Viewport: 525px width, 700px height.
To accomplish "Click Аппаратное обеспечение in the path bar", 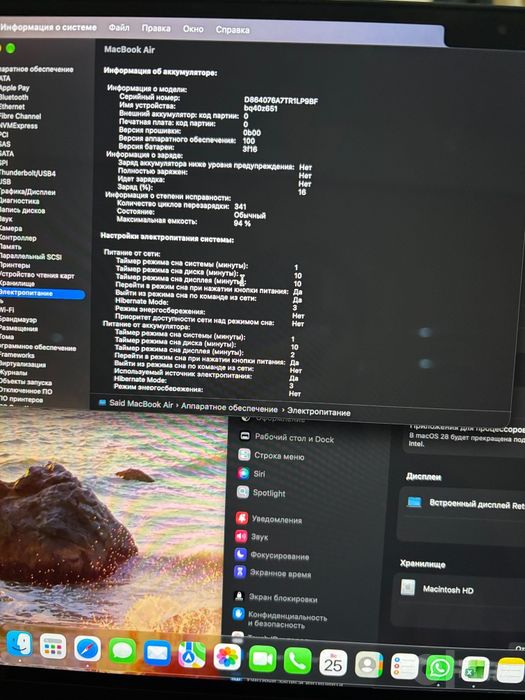I will click(x=229, y=408).
